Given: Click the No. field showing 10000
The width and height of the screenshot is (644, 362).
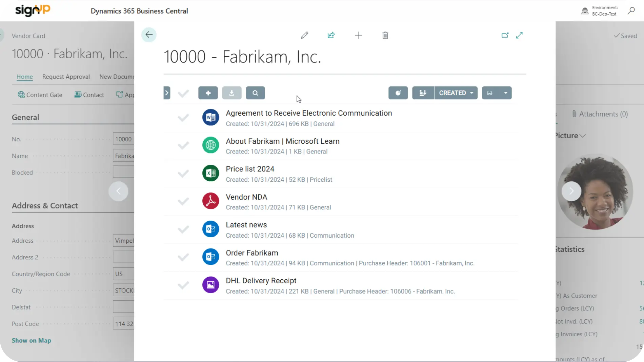Looking at the screenshot, I should (124, 139).
